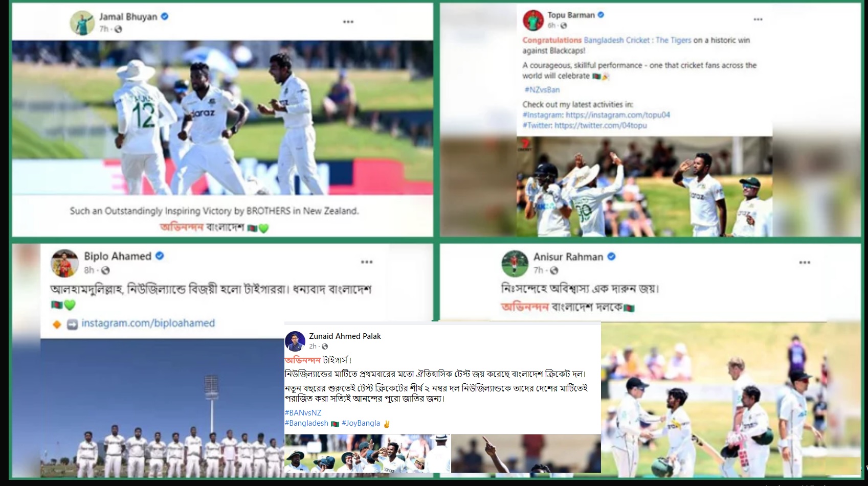Click Anisur Rahman's profile avatar
Screen dimensions: 868x486
pyautogui.click(x=515, y=263)
